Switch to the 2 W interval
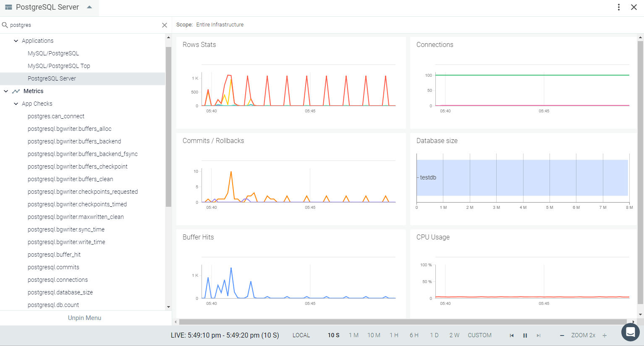The width and height of the screenshot is (644, 346). point(454,336)
